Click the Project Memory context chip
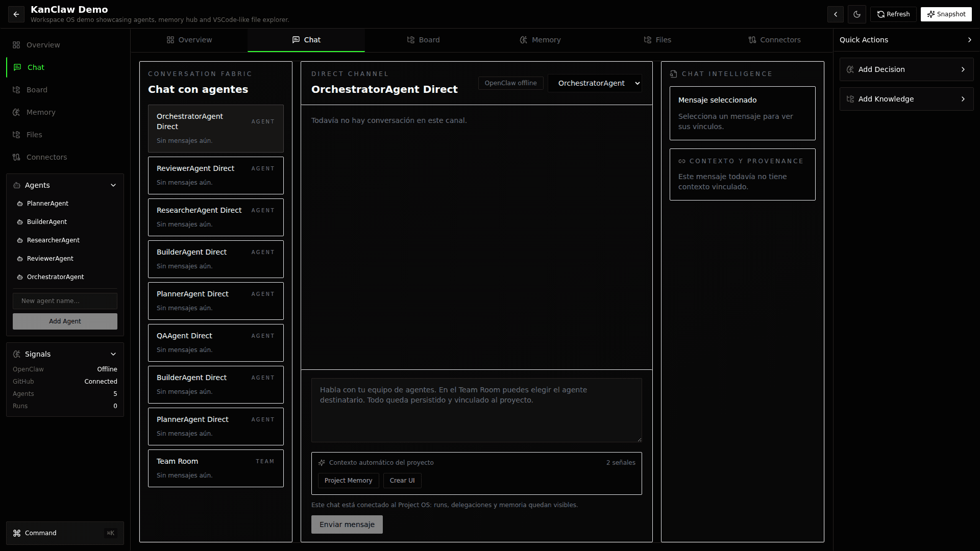Image resolution: width=980 pixels, height=551 pixels. [348, 481]
